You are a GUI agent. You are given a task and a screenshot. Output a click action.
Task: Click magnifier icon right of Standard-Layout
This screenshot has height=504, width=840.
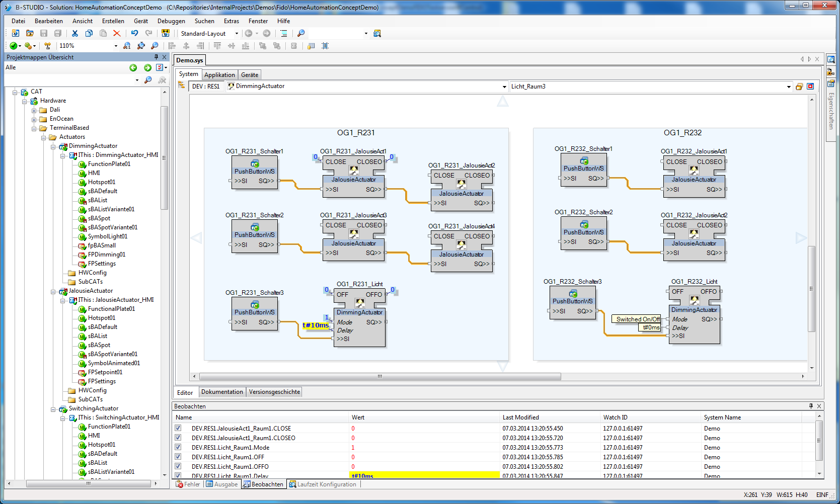tap(301, 33)
